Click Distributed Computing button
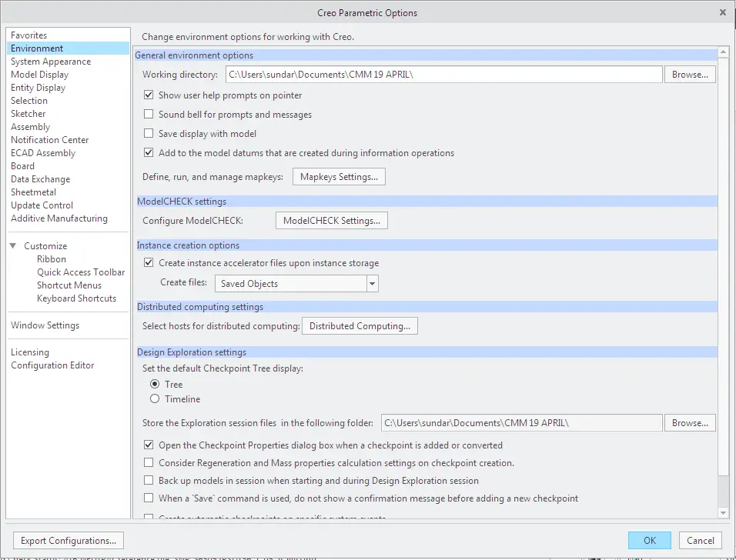The width and height of the screenshot is (736, 560). coord(360,326)
